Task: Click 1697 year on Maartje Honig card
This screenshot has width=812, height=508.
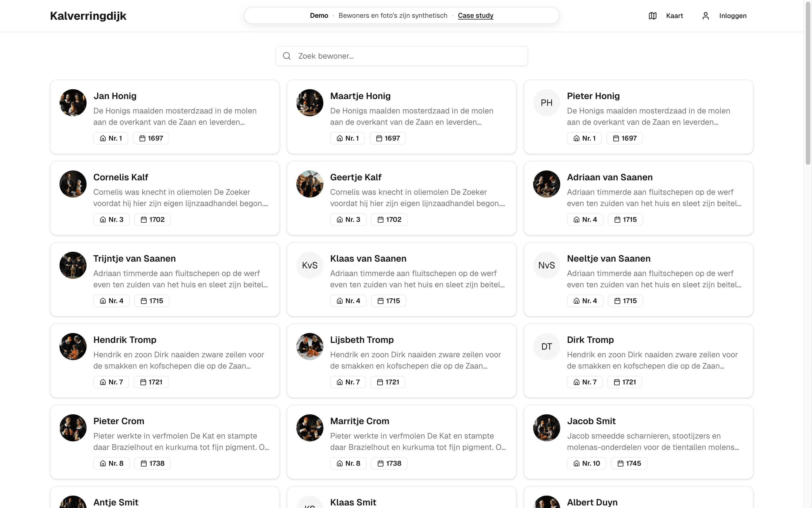Action: coord(388,138)
